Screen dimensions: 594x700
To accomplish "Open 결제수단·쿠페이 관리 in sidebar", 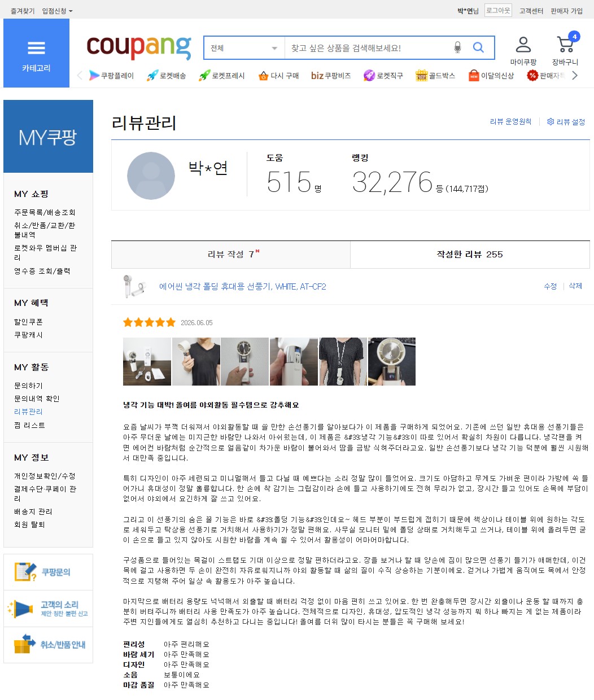I will click(x=45, y=493).
